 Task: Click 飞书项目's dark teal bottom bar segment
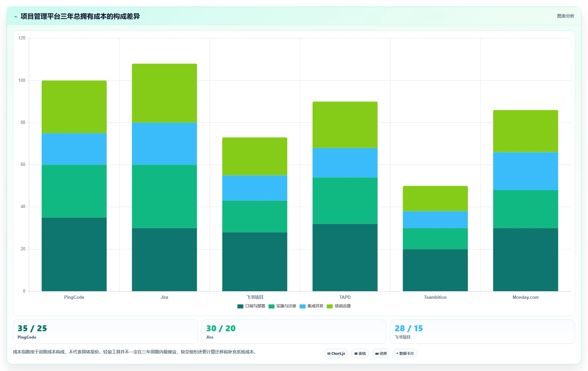[x=255, y=262]
